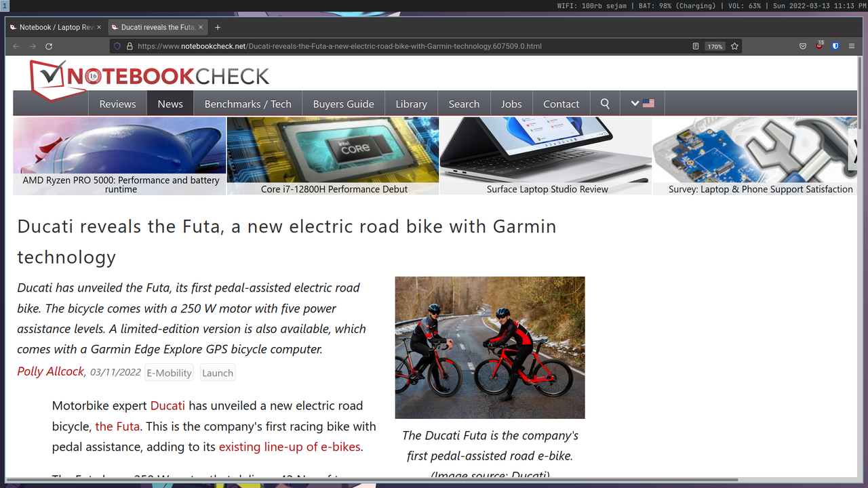Bookmark this page with the star icon
Viewport: 868px width, 488px height.
point(734,46)
